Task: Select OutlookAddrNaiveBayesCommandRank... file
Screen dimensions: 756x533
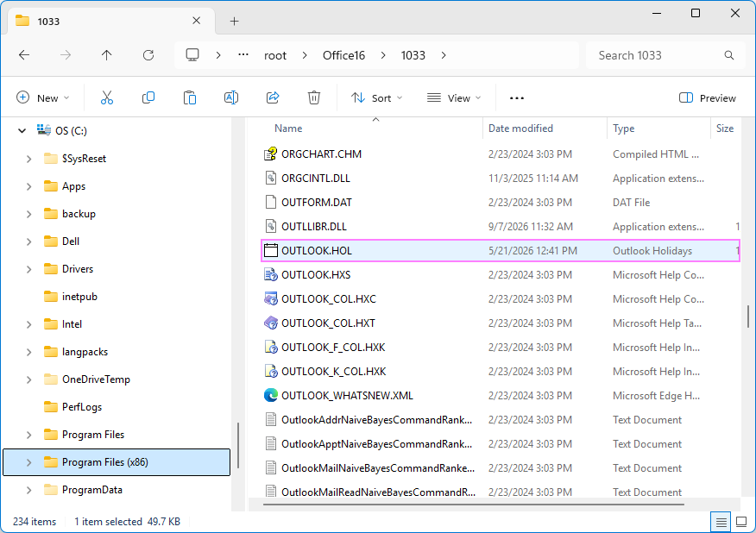Action: click(x=376, y=420)
